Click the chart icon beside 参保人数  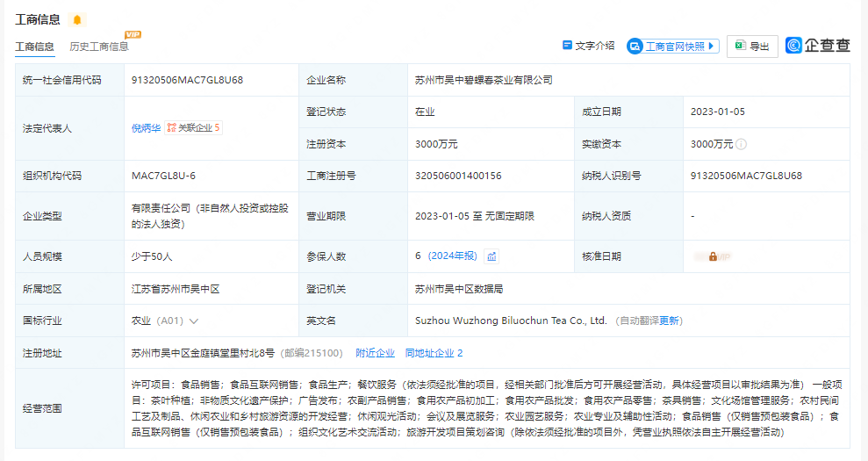(492, 256)
